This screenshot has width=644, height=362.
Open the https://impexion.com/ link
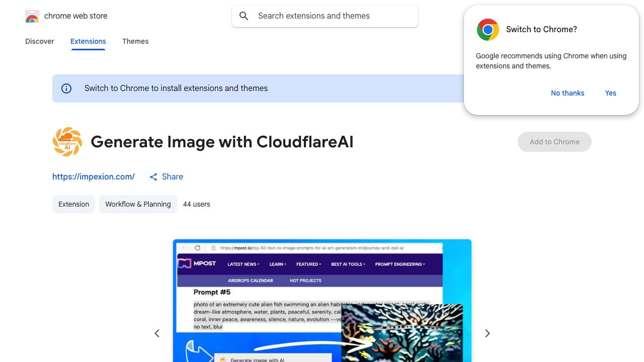[x=94, y=176]
